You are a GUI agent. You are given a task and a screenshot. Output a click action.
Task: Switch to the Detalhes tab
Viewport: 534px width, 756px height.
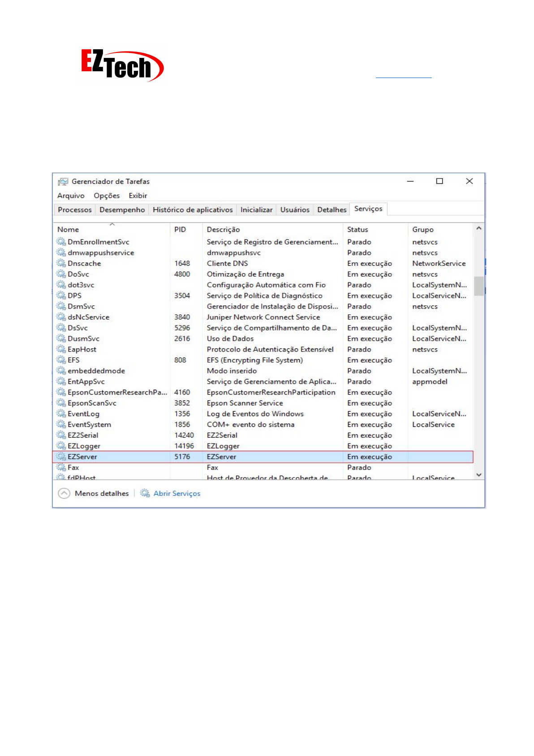[x=332, y=210]
